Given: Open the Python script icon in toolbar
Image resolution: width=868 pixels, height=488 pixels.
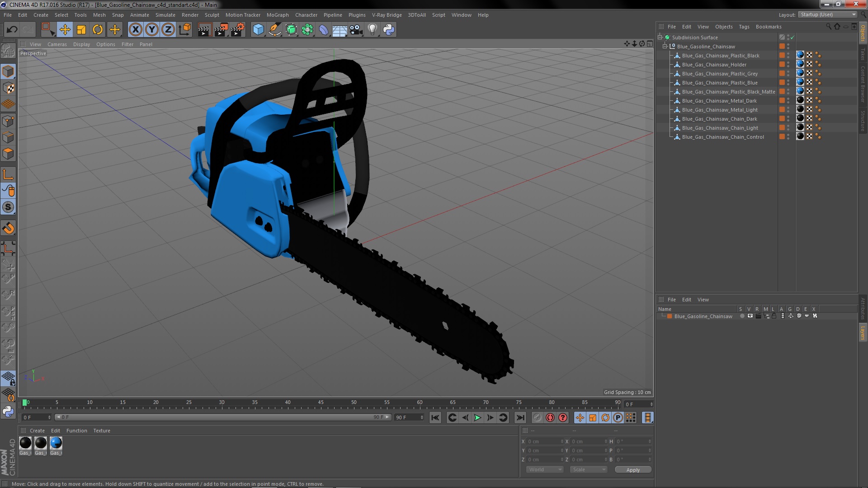Looking at the screenshot, I should (x=389, y=30).
